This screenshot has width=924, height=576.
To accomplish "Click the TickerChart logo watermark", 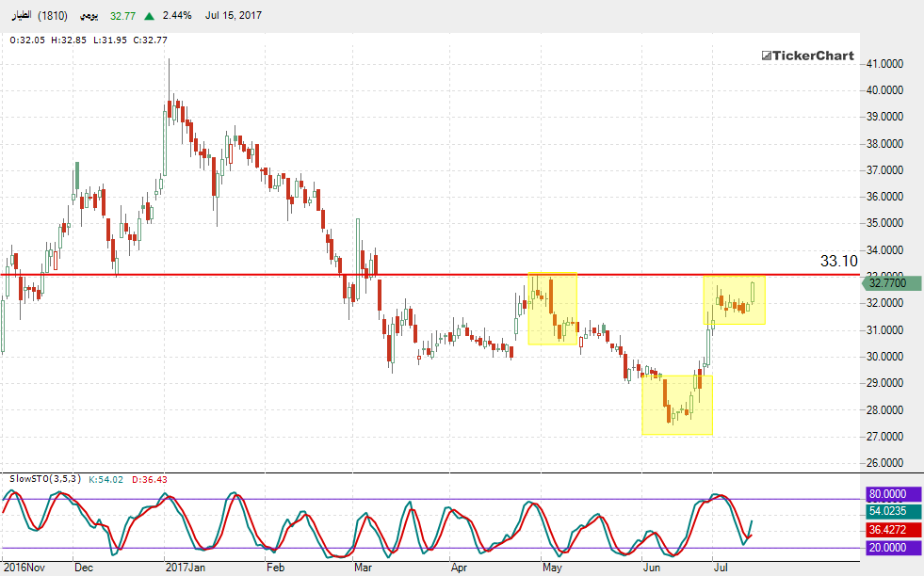I will 807,56.
